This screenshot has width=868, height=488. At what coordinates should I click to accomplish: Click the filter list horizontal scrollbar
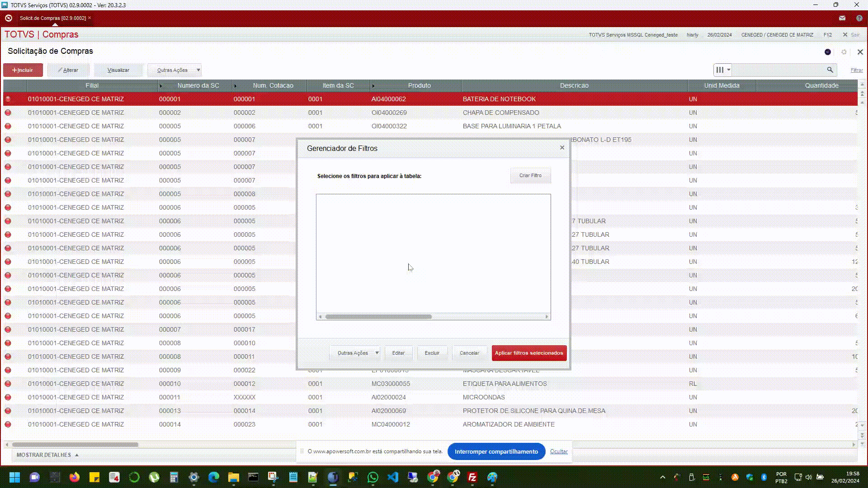click(378, 317)
